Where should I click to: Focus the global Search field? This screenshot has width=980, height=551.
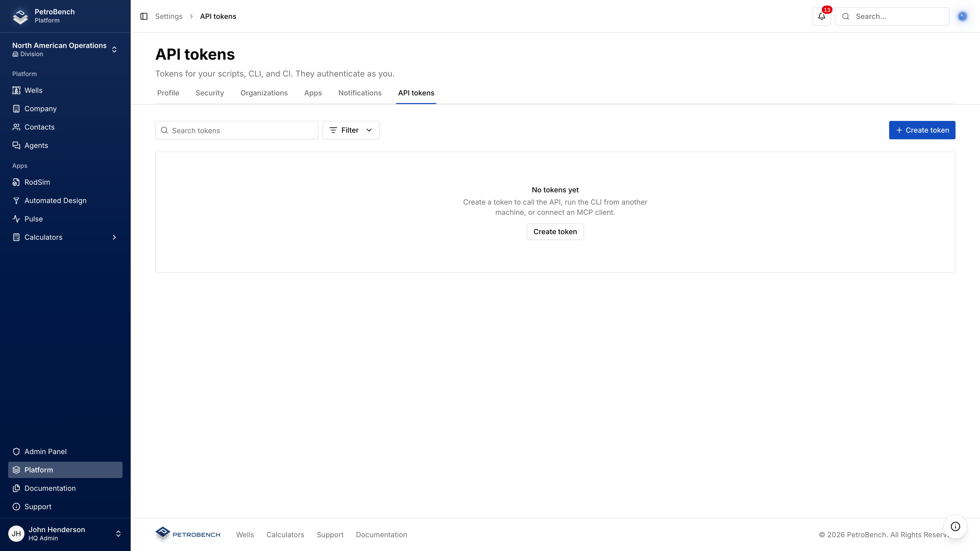pyautogui.click(x=892, y=16)
